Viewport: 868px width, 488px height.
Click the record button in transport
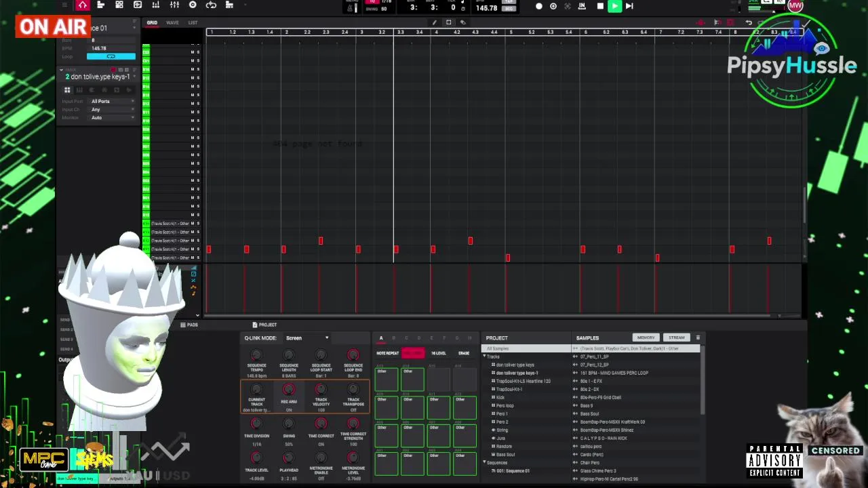pyautogui.click(x=539, y=6)
